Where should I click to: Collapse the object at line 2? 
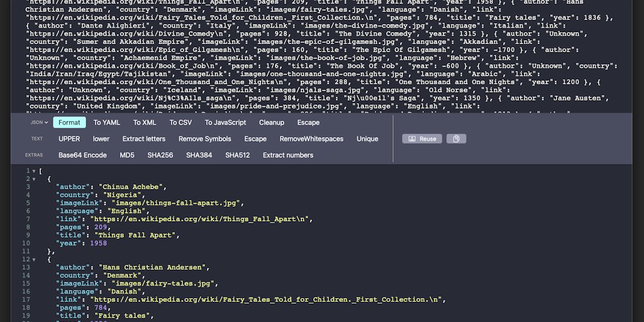tap(34, 179)
